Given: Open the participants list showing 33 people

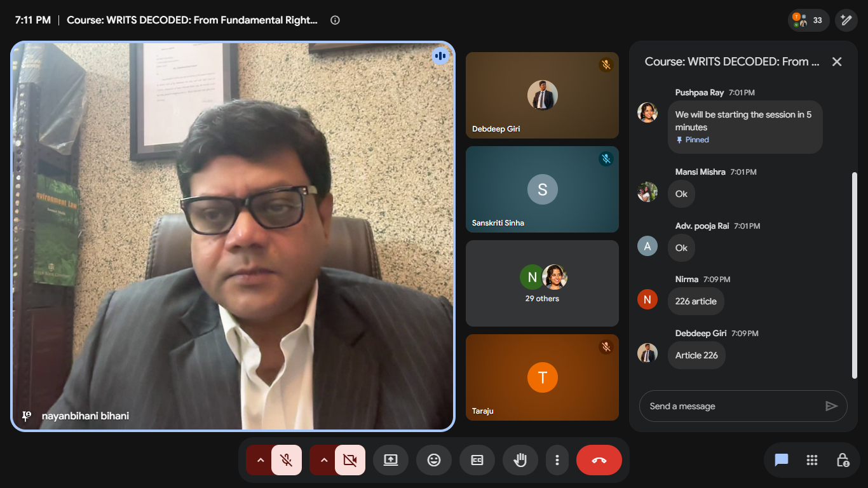Looking at the screenshot, I should pyautogui.click(x=808, y=20).
